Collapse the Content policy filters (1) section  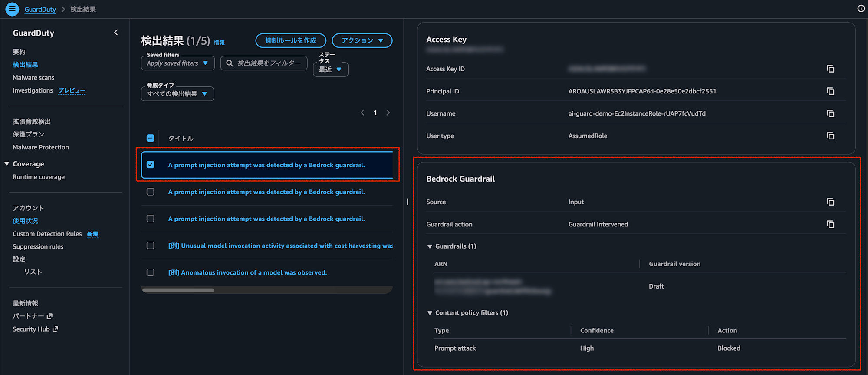[x=430, y=313]
